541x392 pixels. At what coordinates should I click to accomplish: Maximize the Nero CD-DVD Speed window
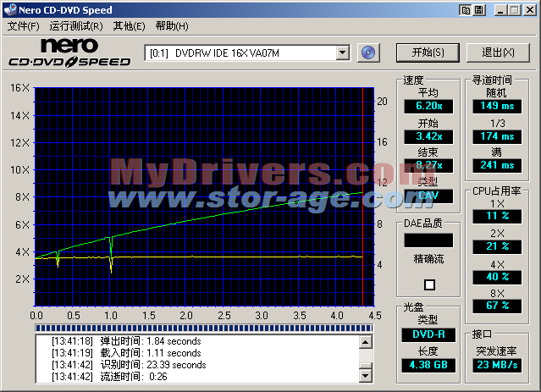[515, 9]
